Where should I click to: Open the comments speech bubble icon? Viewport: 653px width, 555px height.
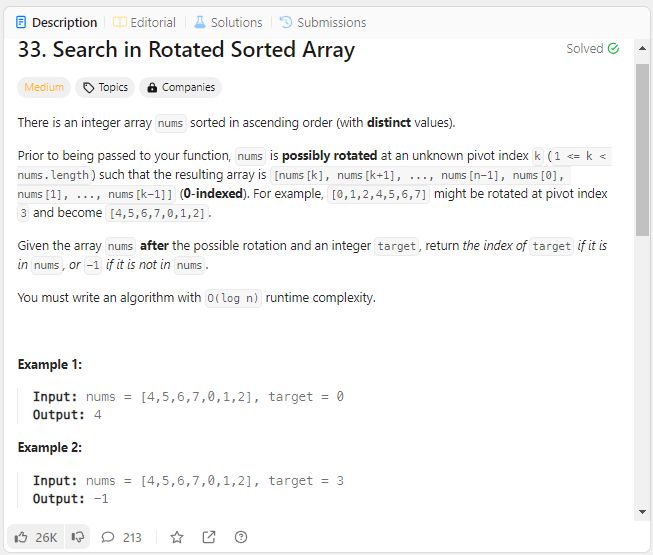108,537
